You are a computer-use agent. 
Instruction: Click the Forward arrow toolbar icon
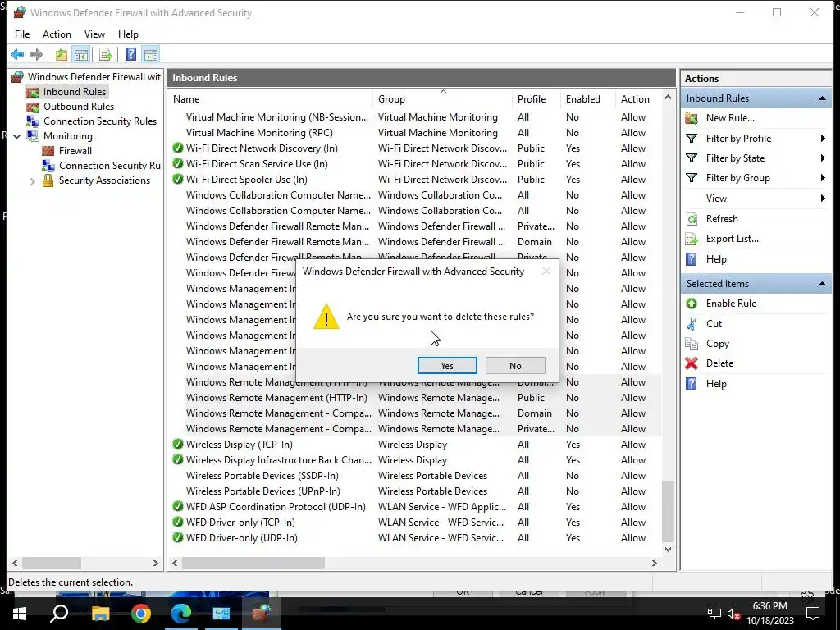36,54
